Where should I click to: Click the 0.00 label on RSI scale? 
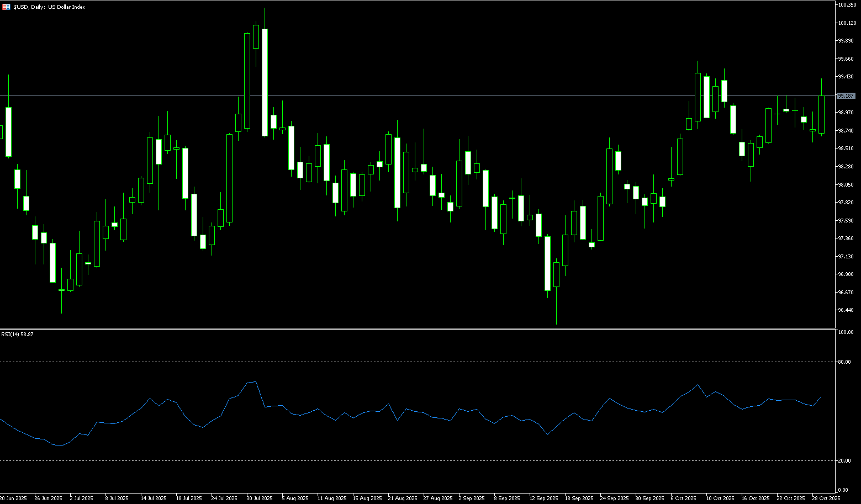(843, 490)
